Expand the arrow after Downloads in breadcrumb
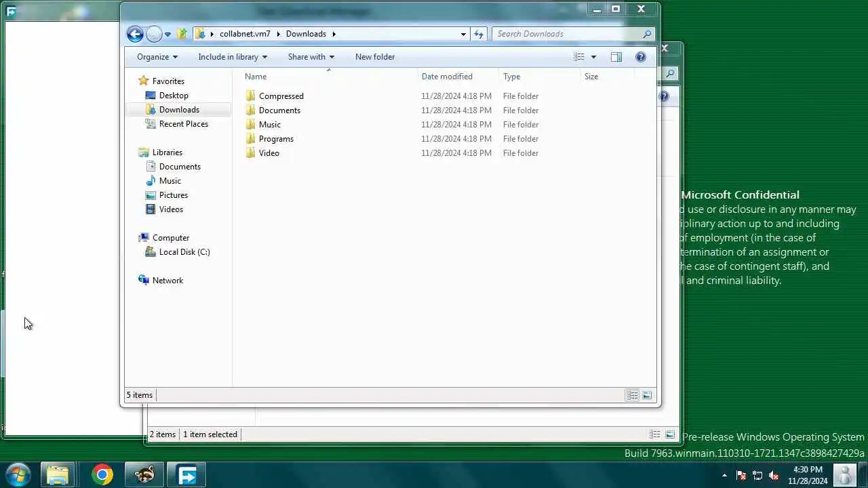 [334, 34]
